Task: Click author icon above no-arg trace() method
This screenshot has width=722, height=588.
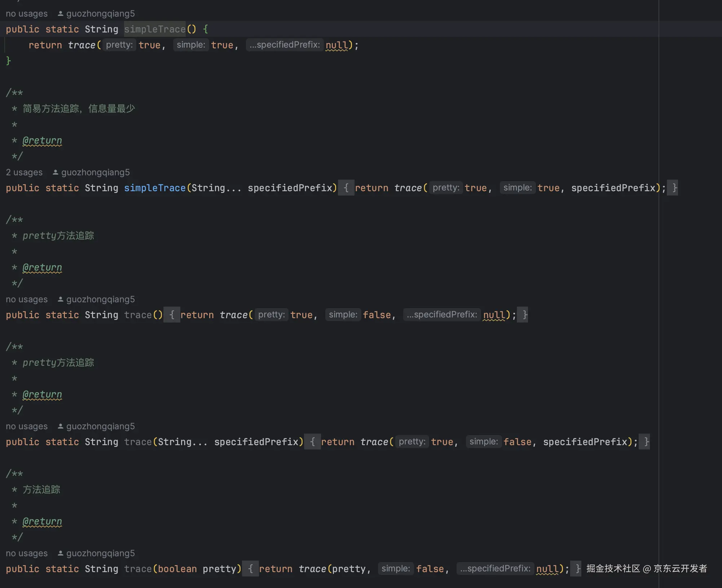Action: coord(61,299)
